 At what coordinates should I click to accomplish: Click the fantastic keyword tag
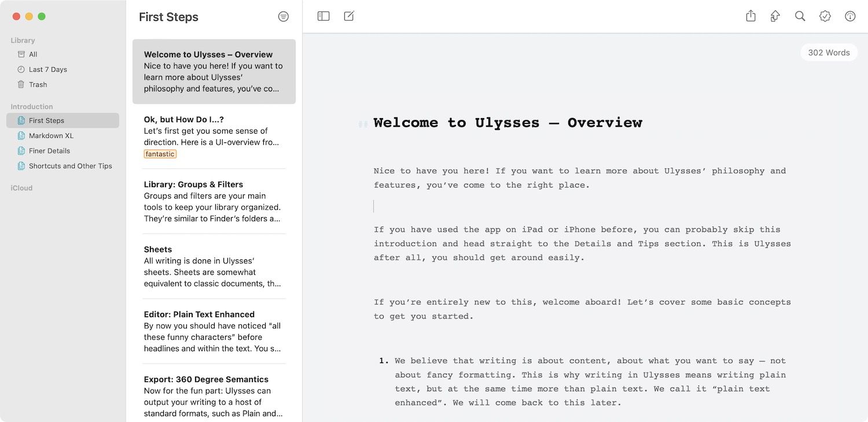[x=160, y=154]
